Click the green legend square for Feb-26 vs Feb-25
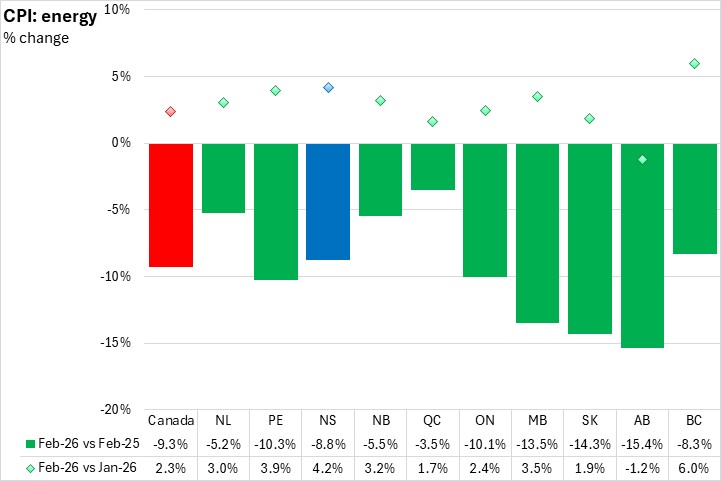Viewport: 721px width, 481px height. [x=32, y=443]
